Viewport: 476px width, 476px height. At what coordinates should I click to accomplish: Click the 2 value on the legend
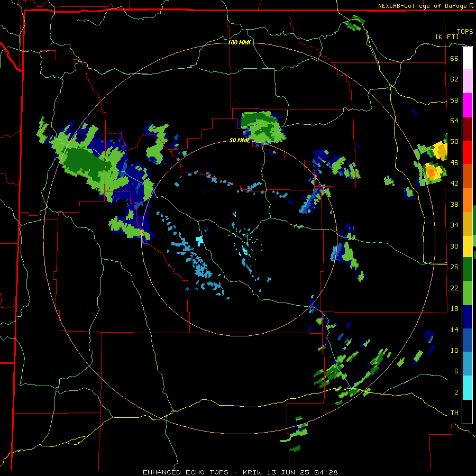pyautogui.click(x=456, y=392)
